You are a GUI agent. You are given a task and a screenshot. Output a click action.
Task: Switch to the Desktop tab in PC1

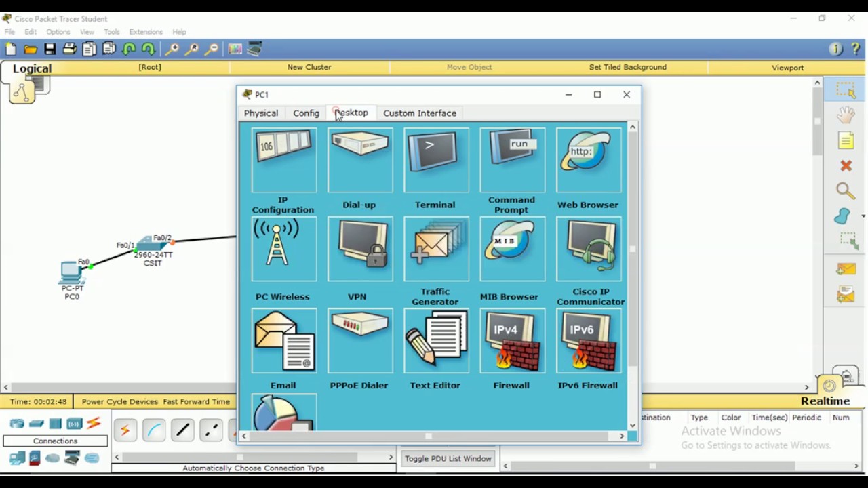pos(351,113)
